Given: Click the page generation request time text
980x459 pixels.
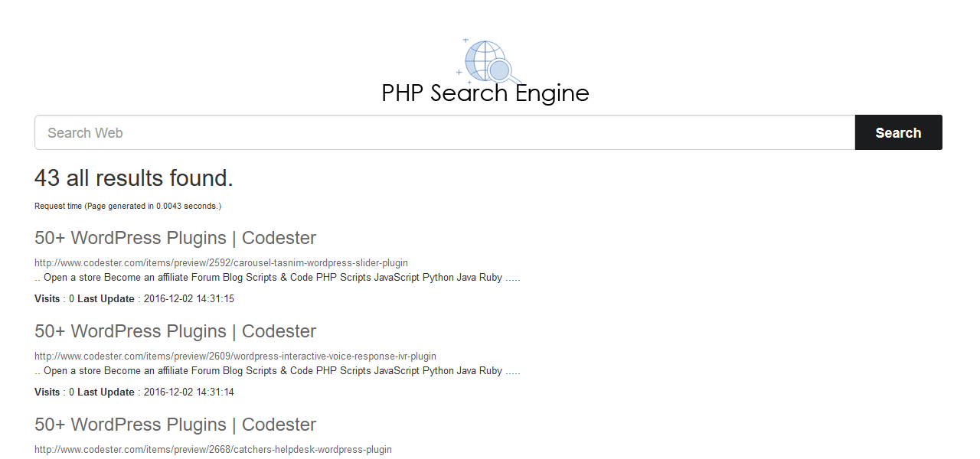Looking at the screenshot, I should click(128, 206).
